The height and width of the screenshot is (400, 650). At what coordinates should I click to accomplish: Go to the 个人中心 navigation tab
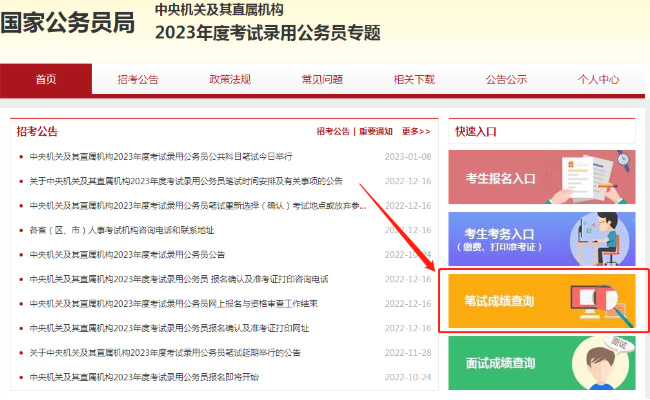[x=598, y=79]
